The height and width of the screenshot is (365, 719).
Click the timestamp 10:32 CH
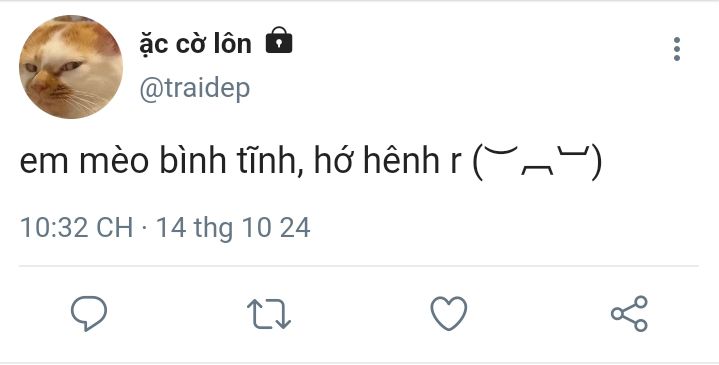pos(77,227)
